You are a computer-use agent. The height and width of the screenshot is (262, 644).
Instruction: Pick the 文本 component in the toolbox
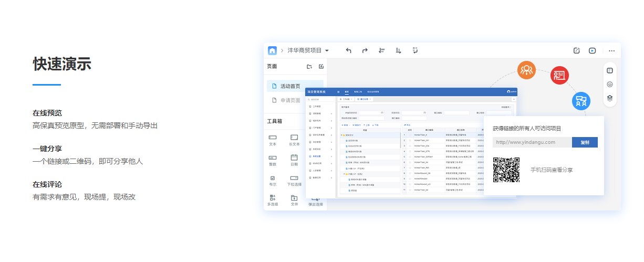click(x=273, y=140)
